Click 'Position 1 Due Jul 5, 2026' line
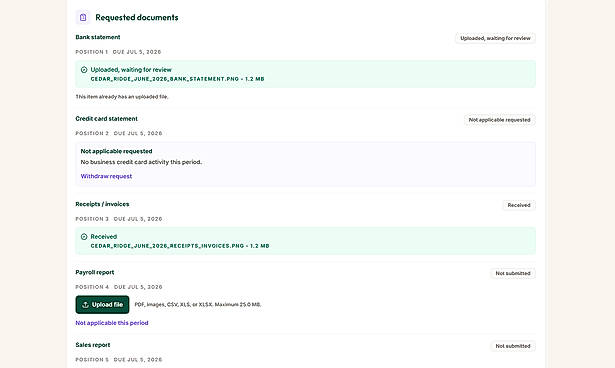Viewport: 615px width, 368px height. 118,52
